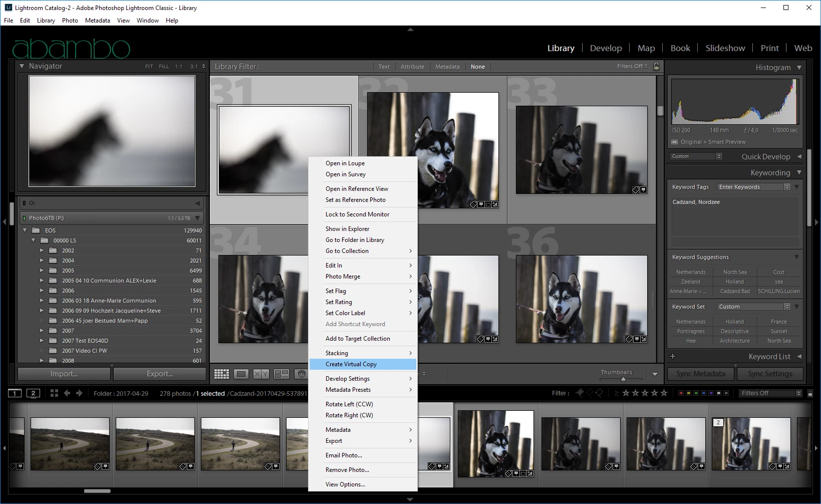821x504 pixels.
Task: Toggle the green color label filter
Action: (696, 393)
